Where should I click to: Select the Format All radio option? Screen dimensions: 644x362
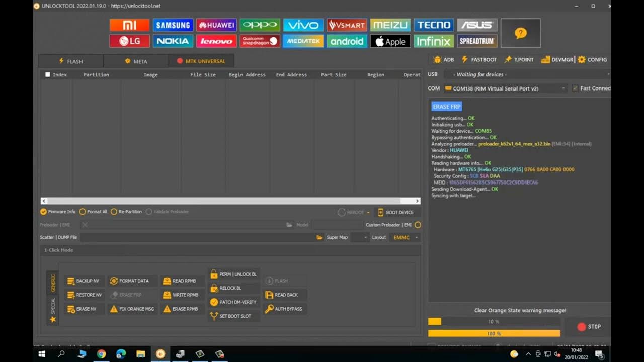[93, 212]
